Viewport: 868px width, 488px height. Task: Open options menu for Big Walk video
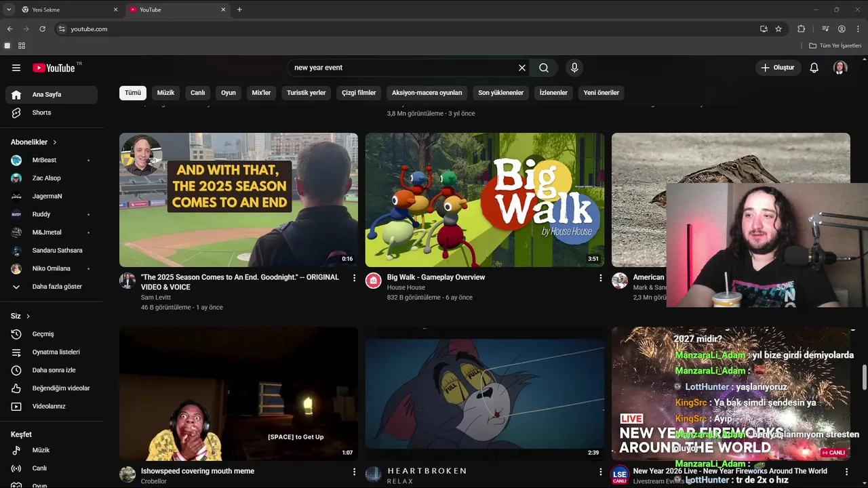click(600, 278)
